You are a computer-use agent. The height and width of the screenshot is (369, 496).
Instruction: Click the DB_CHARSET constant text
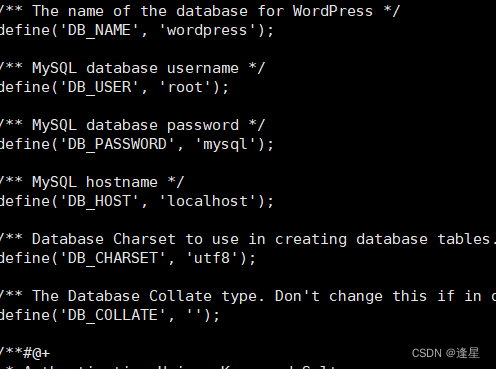coord(113,258)
